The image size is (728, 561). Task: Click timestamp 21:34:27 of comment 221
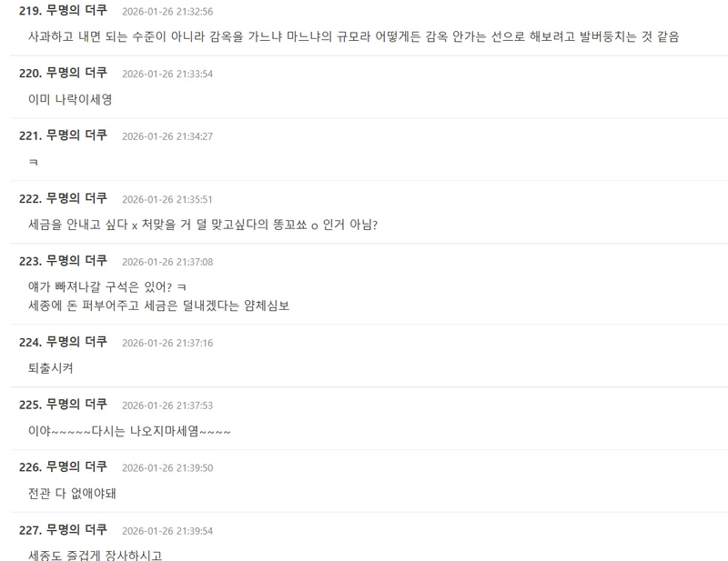pyautogui.click(x=167, y=136)
